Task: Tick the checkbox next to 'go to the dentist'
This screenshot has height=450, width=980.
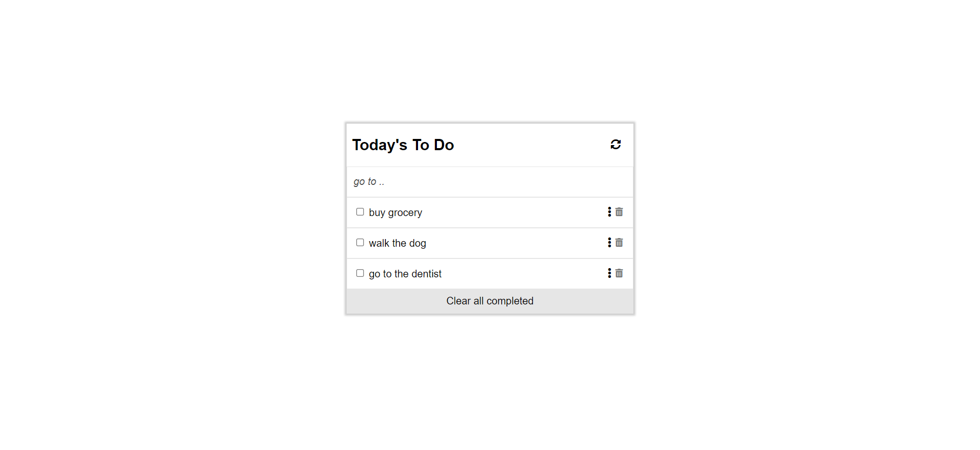Action: tap(360, 273)
